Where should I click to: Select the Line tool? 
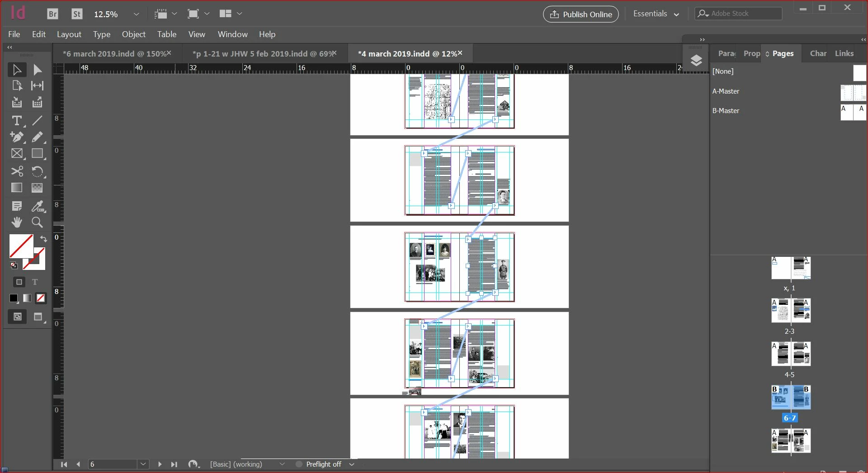click(37, 120)
